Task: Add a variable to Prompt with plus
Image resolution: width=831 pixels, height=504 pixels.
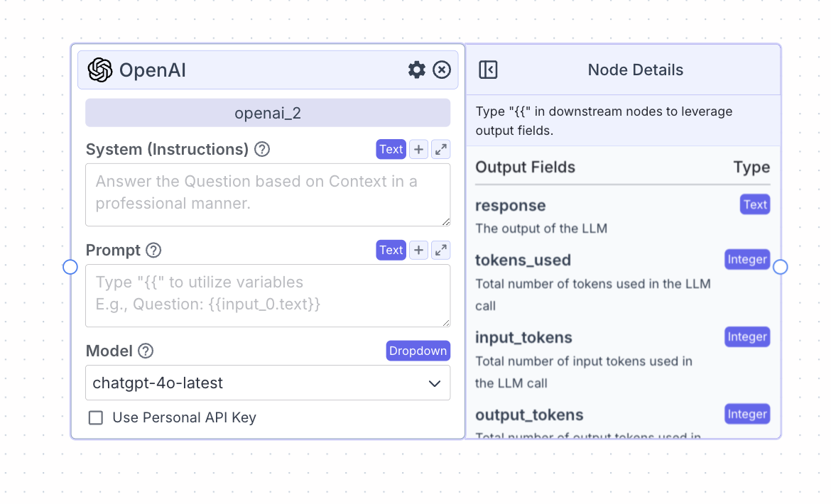Action: tap(418, 250)
